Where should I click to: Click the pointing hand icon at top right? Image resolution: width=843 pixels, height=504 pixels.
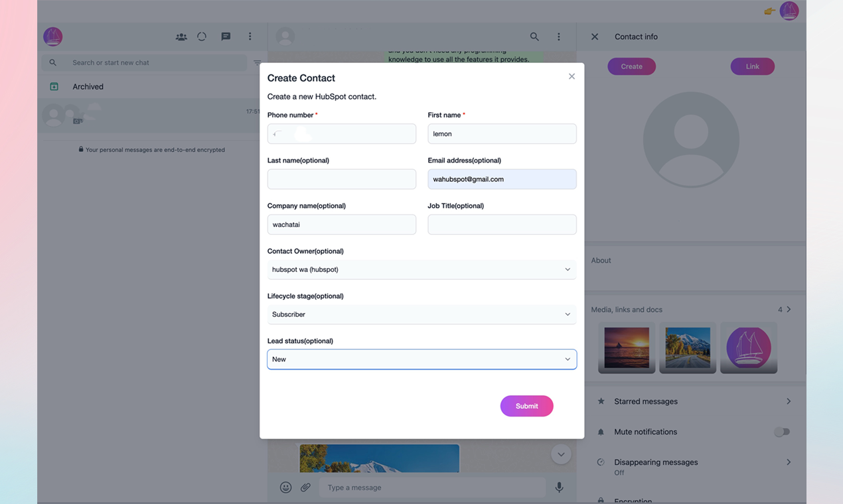(769, 11)
